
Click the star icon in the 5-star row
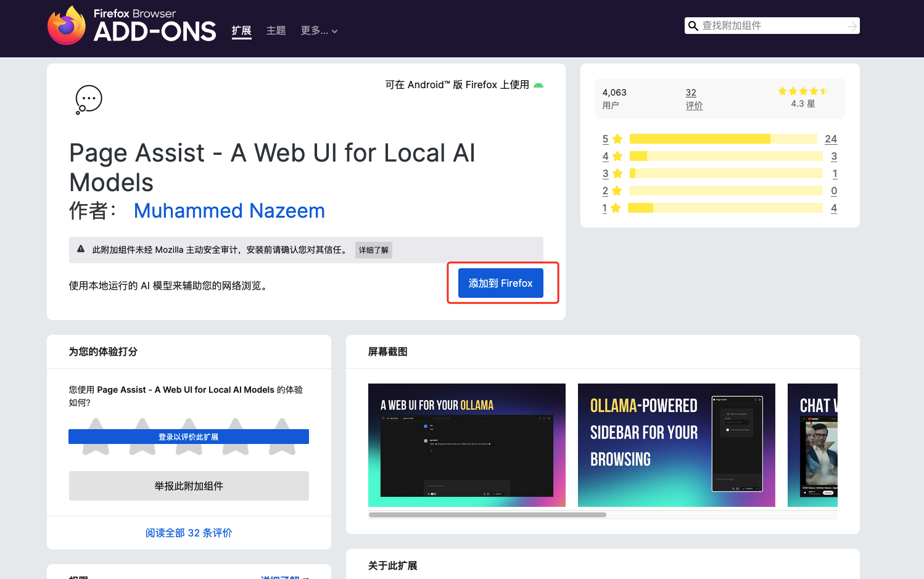[617, 139]
